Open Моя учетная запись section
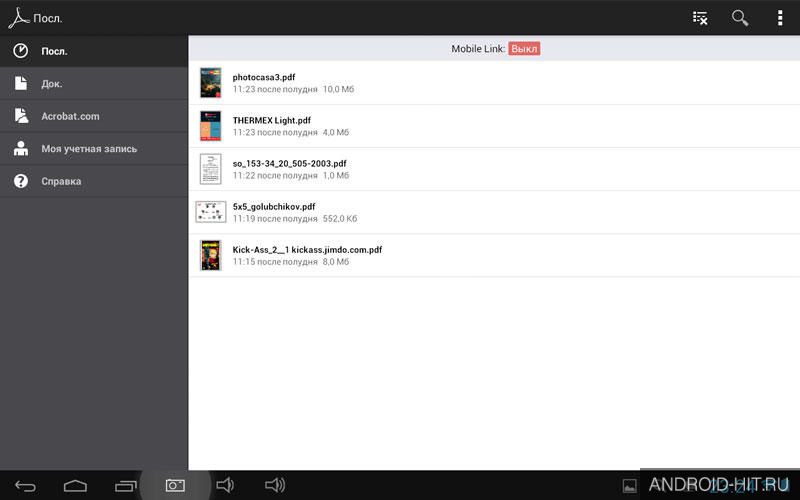This screenshot has height=500, width=800. tap(94, 148)
